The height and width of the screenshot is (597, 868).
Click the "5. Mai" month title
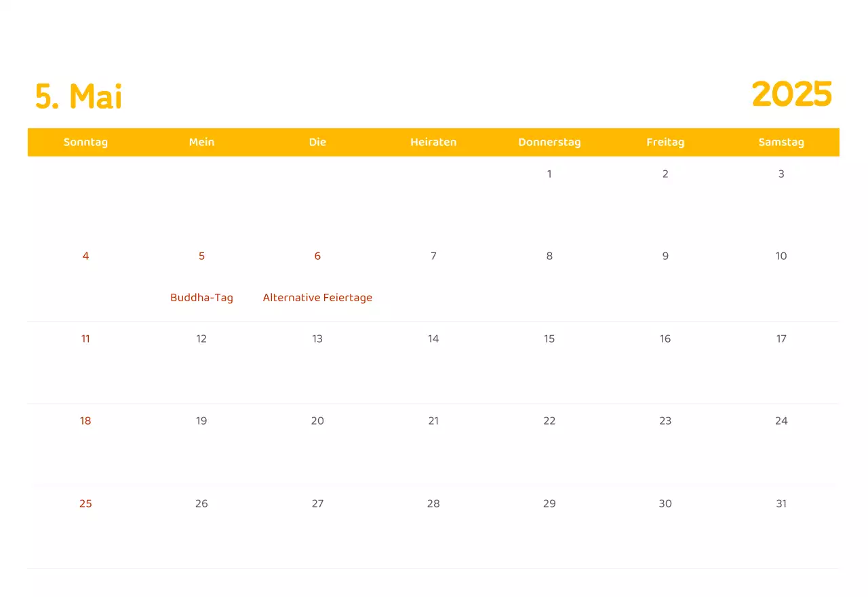tap(79, 96)
